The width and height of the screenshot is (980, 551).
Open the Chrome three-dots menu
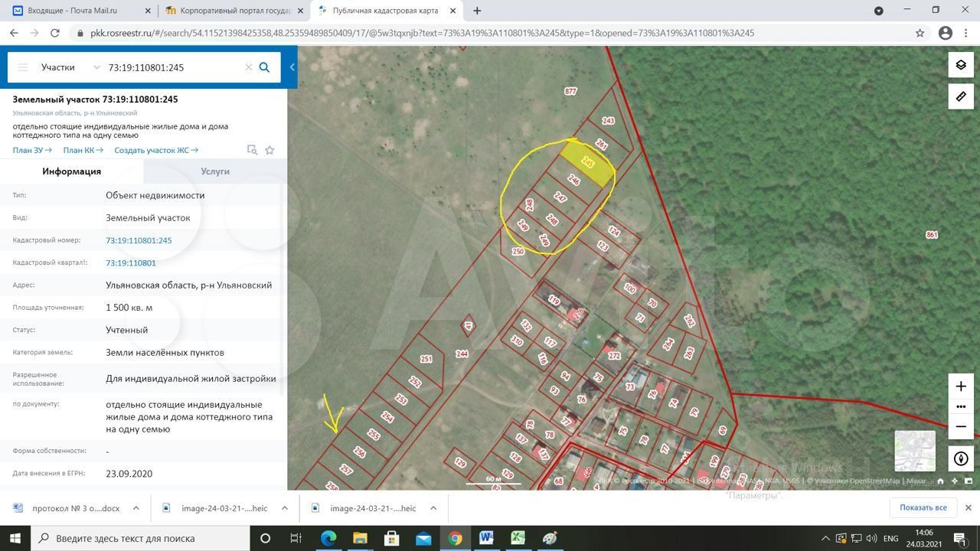tap(967, 33)
